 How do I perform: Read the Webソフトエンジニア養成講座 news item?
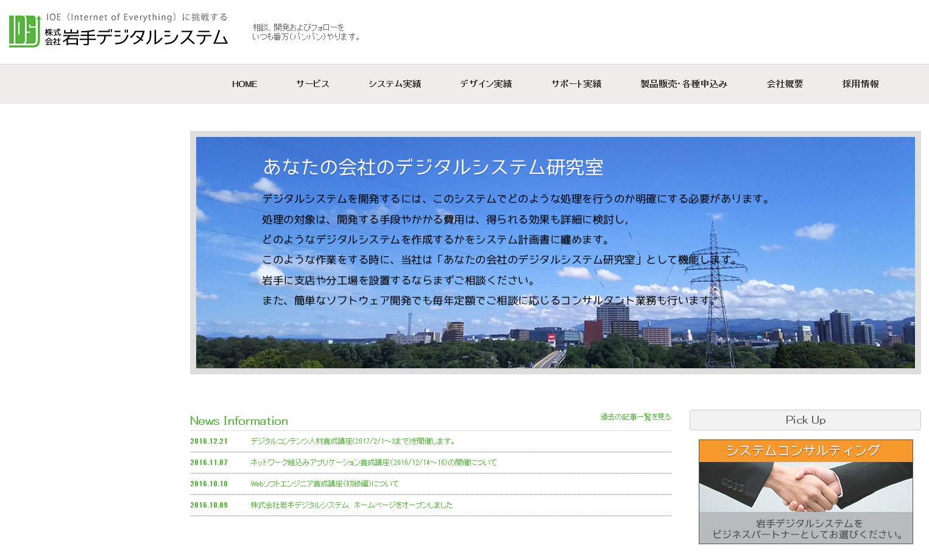[x=325, y=484]
